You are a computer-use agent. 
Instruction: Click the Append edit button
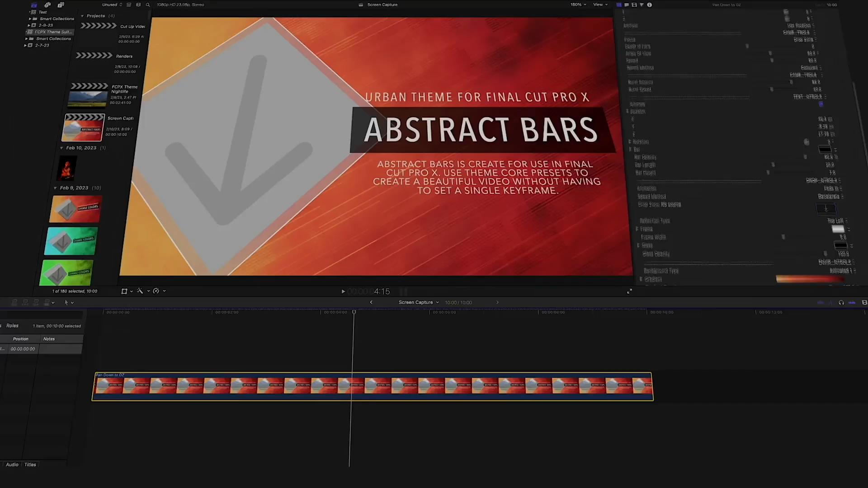[x=36, y=302]
